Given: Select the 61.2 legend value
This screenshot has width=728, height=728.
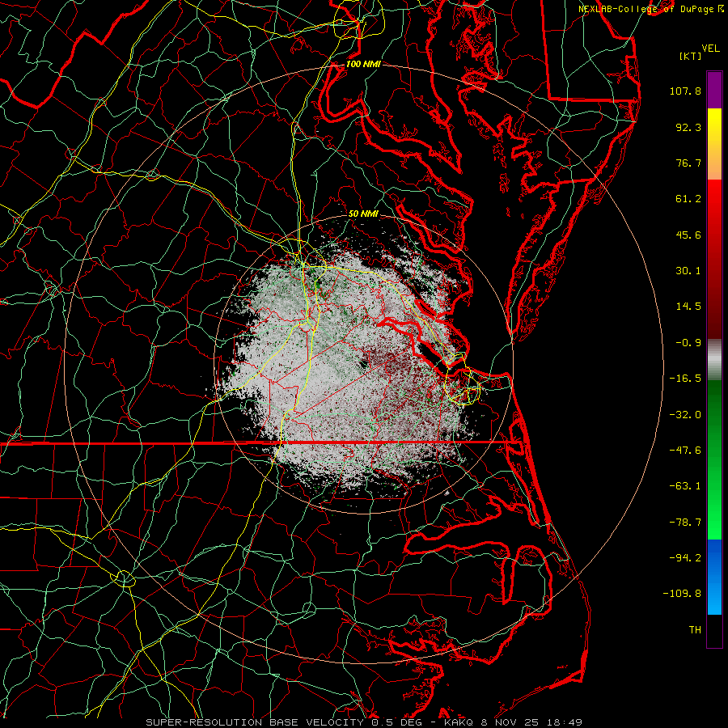Looking at the screenshot, I should tap(688, 199).
